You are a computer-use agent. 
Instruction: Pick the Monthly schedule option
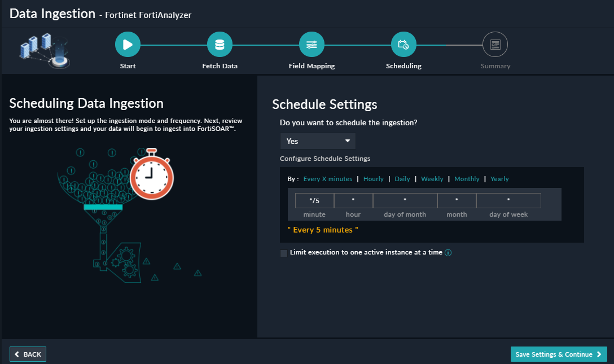point(467,179)
